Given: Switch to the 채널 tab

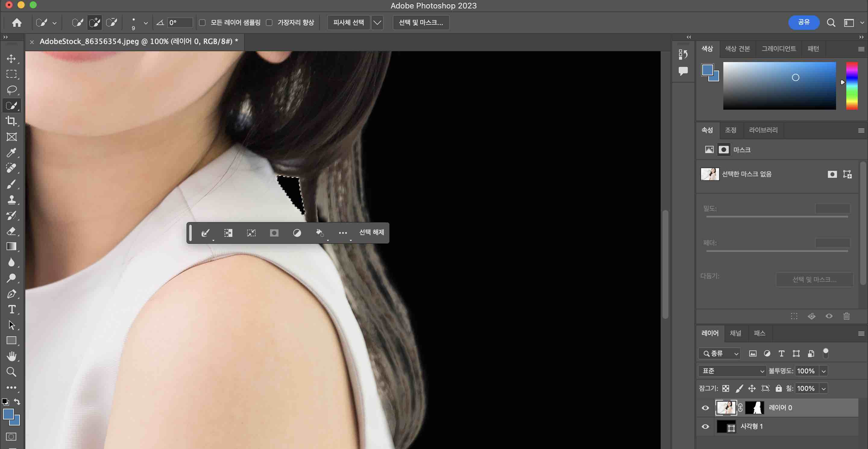Looking at the screenshot, I should click(x=735, y=333).
